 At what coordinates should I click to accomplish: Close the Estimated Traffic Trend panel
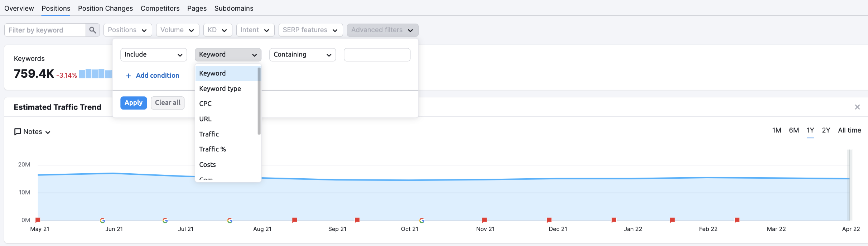857,107
